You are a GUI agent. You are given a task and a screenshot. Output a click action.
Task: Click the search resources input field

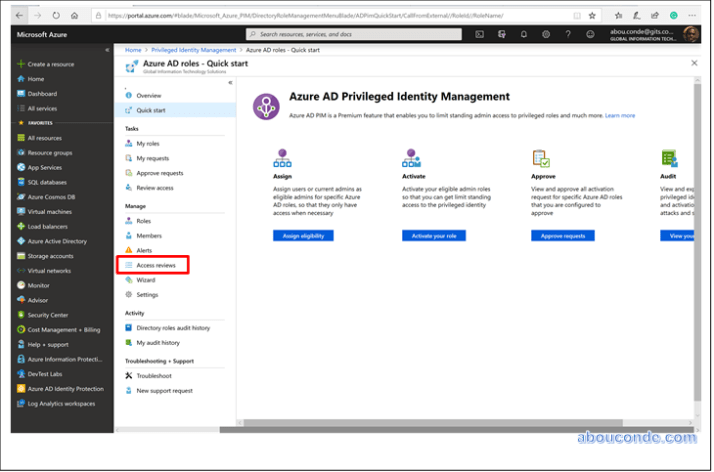350,34
